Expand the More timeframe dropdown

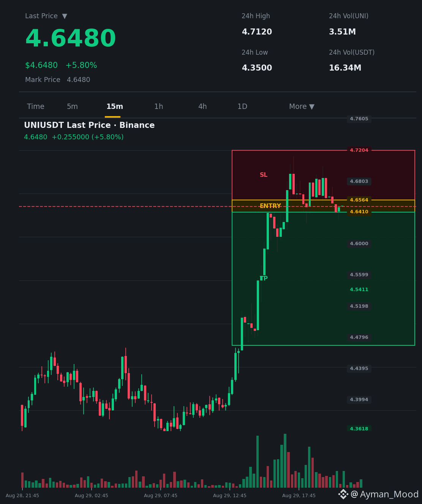click(302, 107)
